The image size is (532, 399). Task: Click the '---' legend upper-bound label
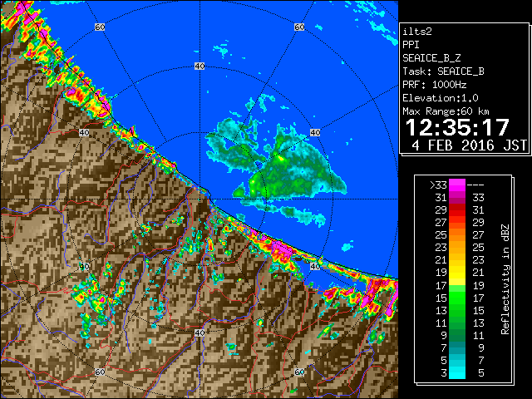pyautogui.click(x=475, y=185)
